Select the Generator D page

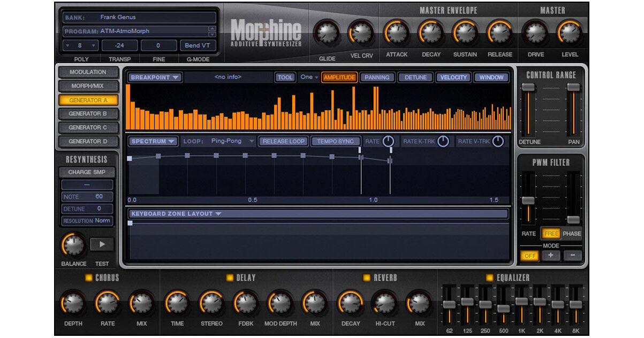pos(88,141)
